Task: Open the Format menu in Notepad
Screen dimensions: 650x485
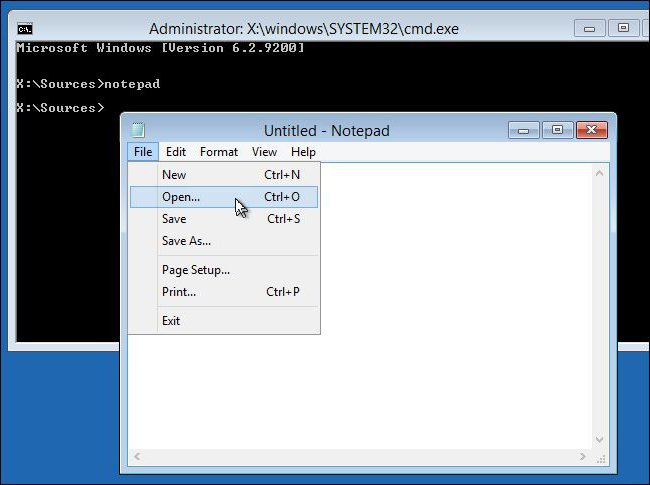Action: coord(219,152)
